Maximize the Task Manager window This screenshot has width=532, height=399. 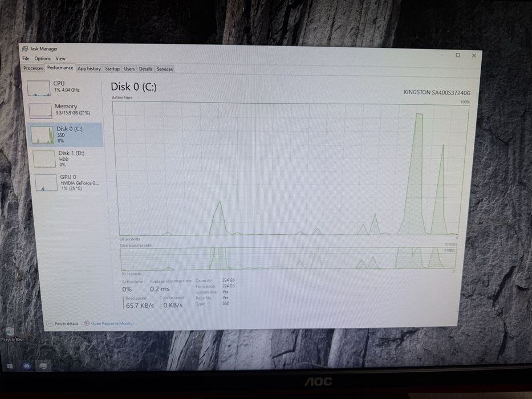[458, 55]
